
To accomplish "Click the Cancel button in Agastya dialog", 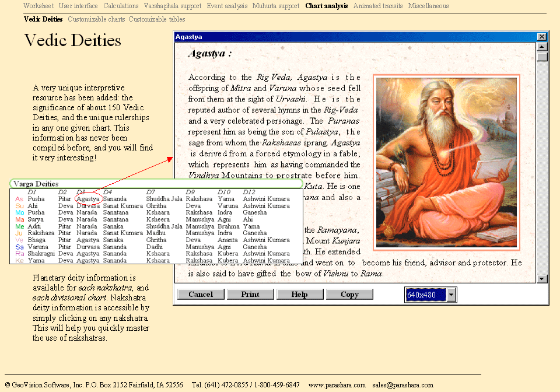I will [201, 294].
